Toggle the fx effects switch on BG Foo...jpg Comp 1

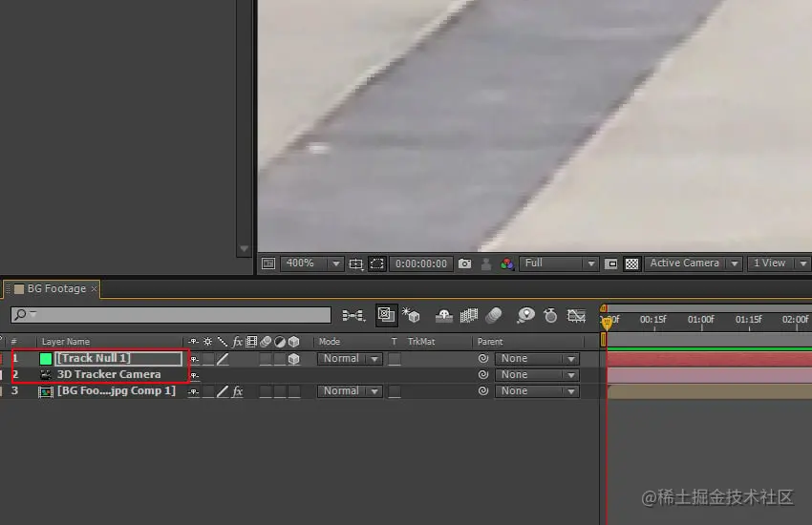point(238,391)
